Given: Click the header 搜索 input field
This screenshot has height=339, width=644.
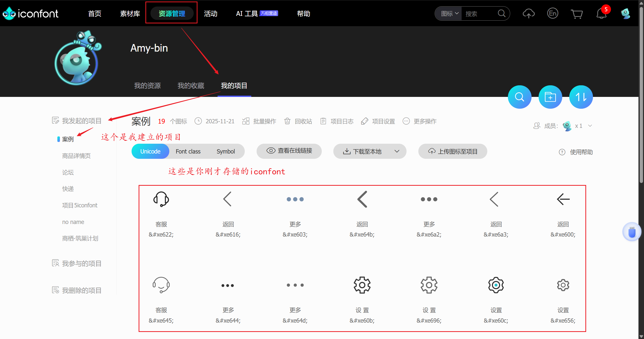Looking at the screenshot, I should pos(478,14).
